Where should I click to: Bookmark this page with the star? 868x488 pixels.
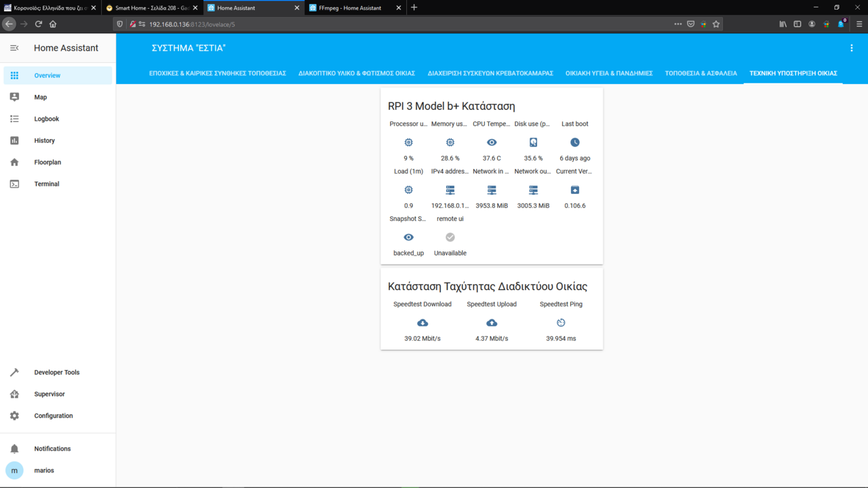coord(716,24)
